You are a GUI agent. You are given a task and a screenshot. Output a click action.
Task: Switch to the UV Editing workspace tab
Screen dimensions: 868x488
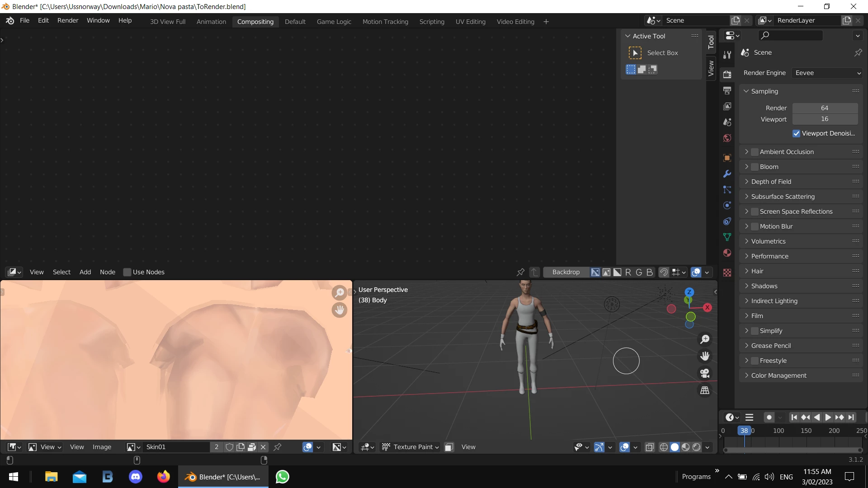[x=470, y=22]
